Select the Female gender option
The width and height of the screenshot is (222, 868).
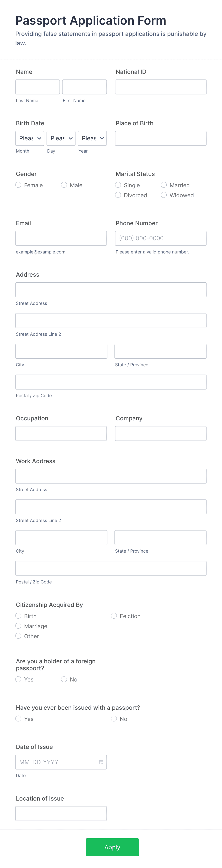18,185
